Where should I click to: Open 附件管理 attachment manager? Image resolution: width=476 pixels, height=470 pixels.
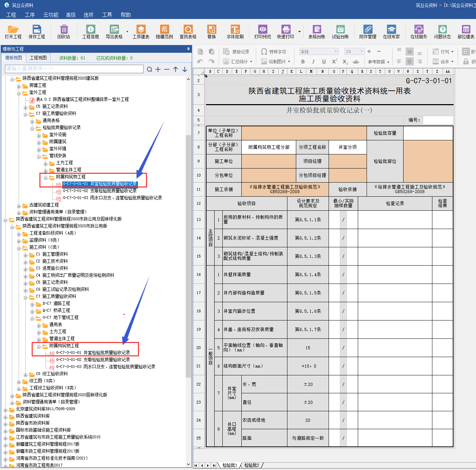(x=368, y=32)
